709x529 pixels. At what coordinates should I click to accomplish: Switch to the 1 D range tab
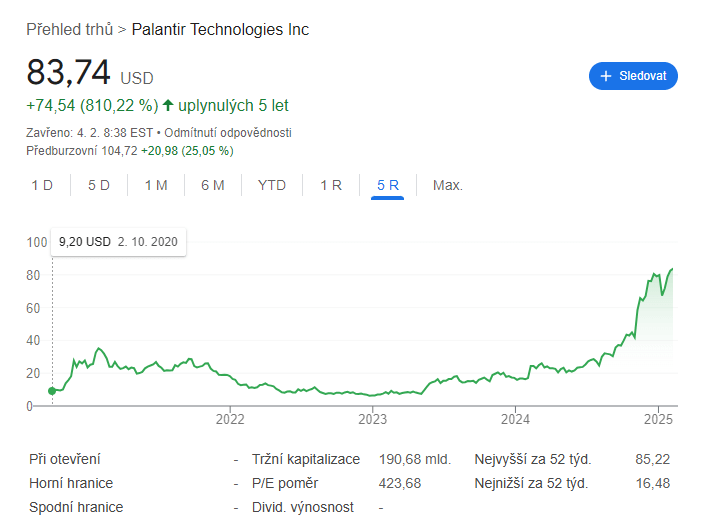42,185
